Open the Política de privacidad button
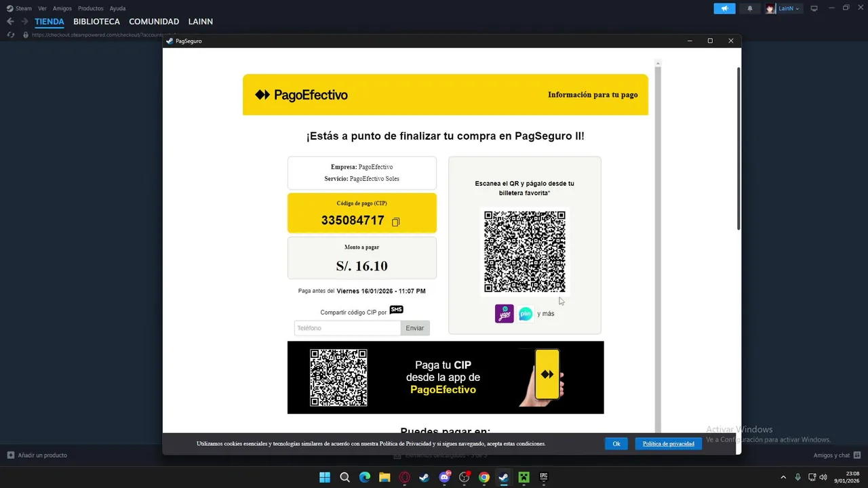This screenshot has width=868, height=488. point(669,444)
